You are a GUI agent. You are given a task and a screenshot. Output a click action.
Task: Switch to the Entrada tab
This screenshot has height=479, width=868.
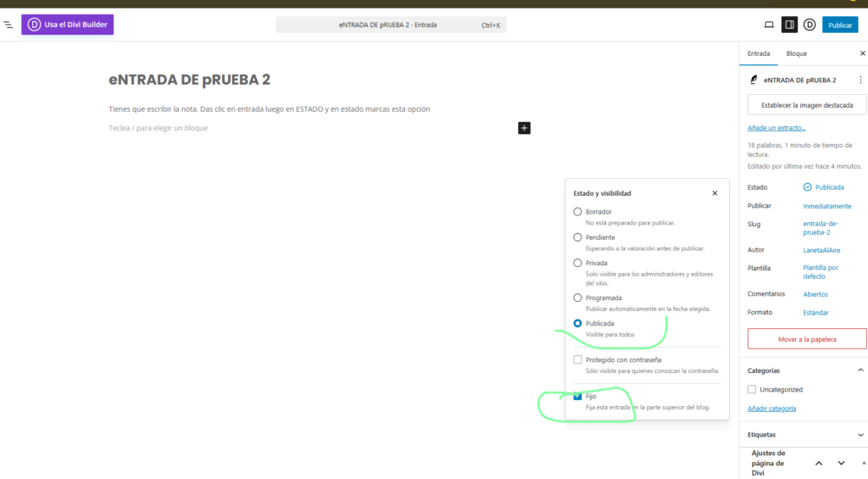759,53
